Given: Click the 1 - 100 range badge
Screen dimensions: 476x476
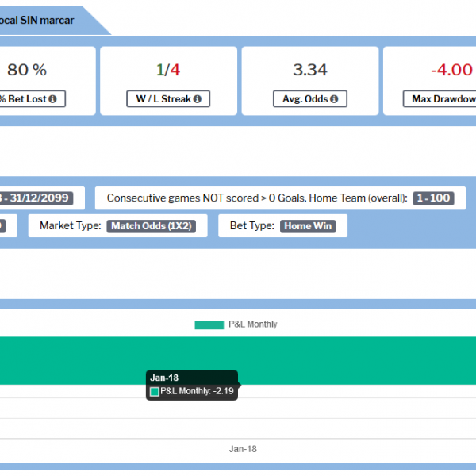Looking at the screenshot, I should [435, 198].
